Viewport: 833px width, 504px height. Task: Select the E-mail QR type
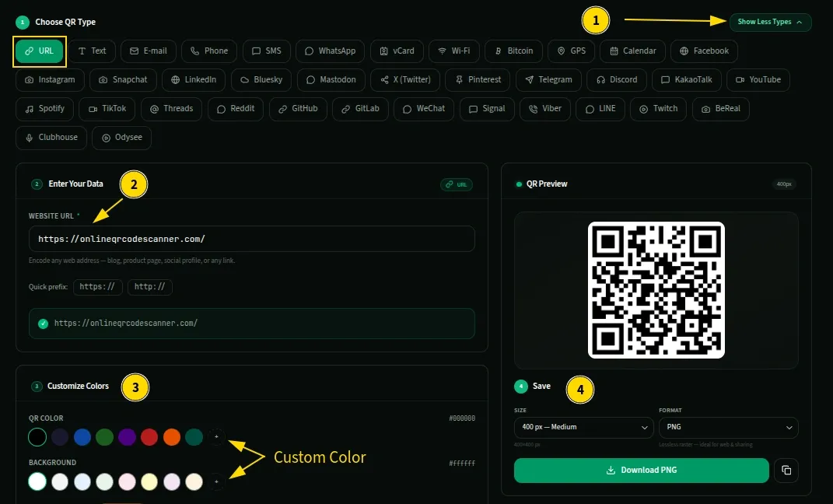(149, 51)
